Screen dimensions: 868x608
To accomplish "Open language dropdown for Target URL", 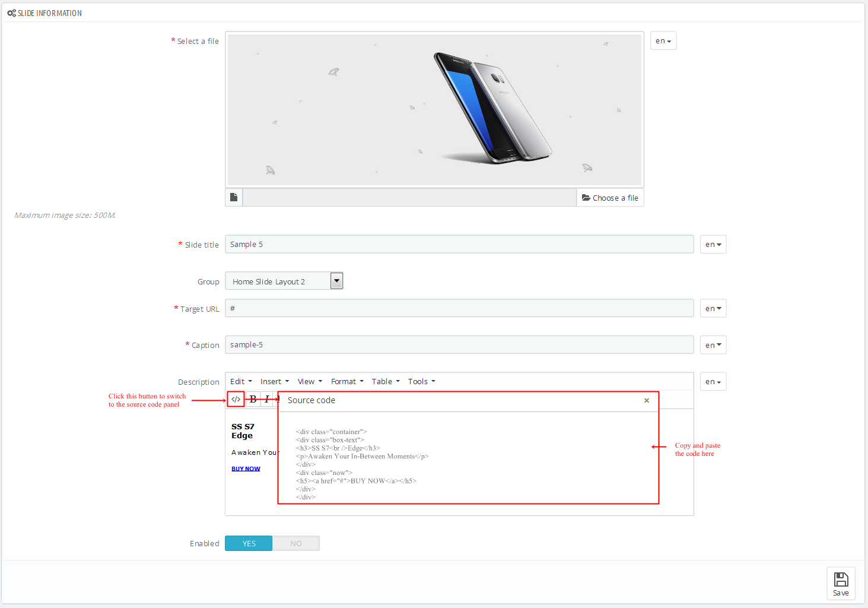I will tap(713, 309).
